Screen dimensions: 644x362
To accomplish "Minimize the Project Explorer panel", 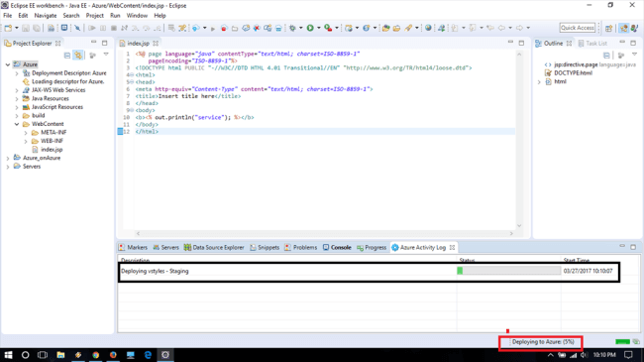I will [94, 42].
